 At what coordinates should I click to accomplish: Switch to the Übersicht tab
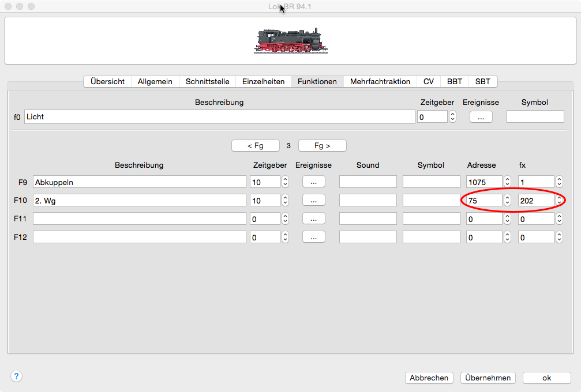[x=107, y=82]
